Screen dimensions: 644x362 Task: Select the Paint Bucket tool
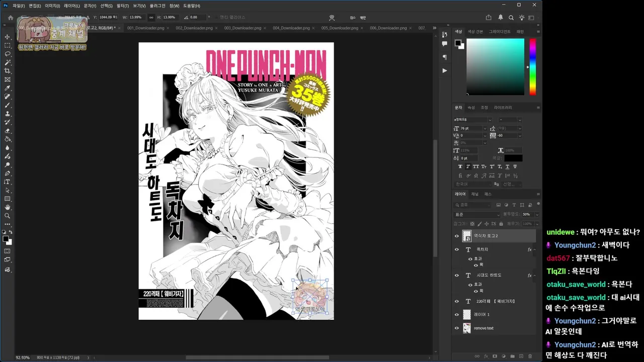click(x=7, y=139)
